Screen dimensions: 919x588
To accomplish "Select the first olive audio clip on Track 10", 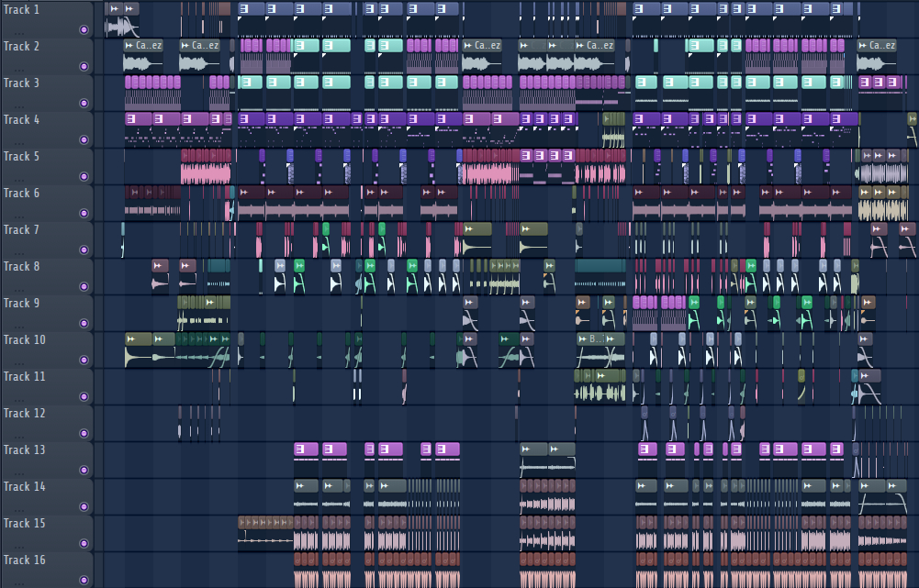I will click(138, 338).
